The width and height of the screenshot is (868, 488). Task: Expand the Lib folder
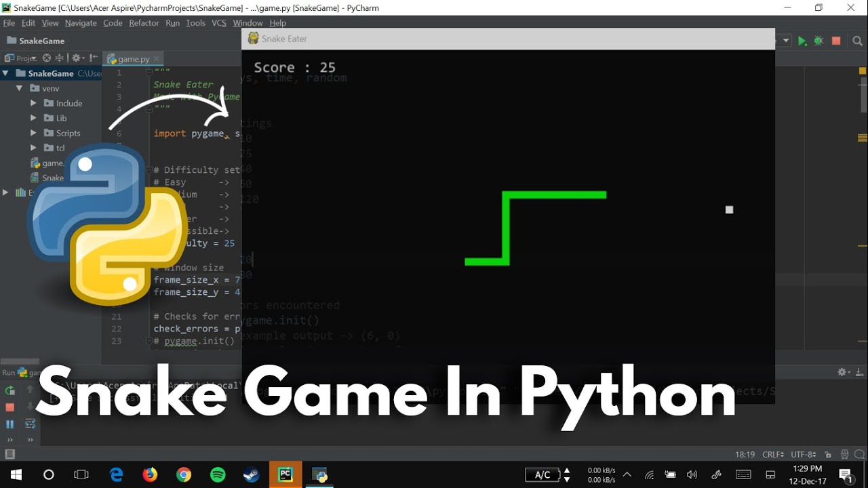point(33,118)
